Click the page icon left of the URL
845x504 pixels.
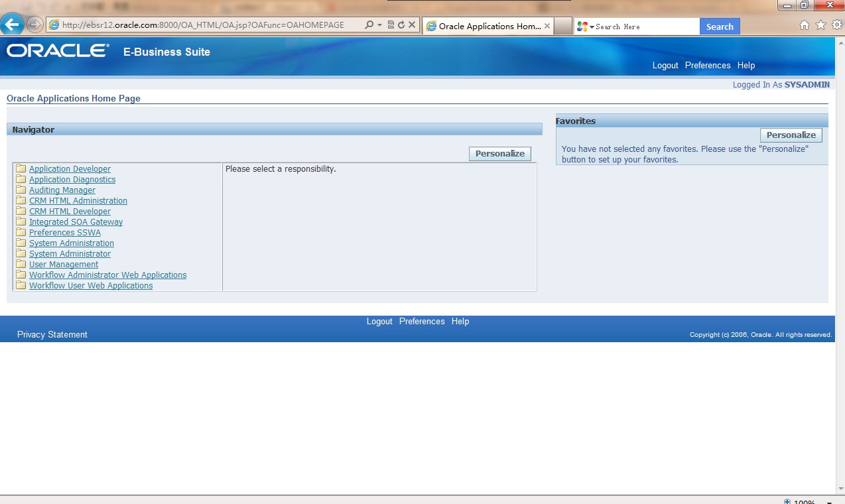point(54,25)
